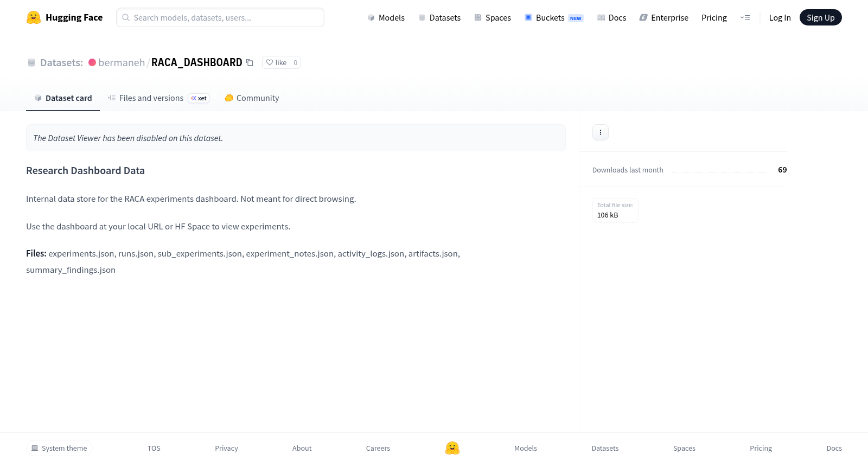Click the Hugging Face emoji logo
Image resolution: width=868 pixels, height=467 pixels.
tap(34, 17)
